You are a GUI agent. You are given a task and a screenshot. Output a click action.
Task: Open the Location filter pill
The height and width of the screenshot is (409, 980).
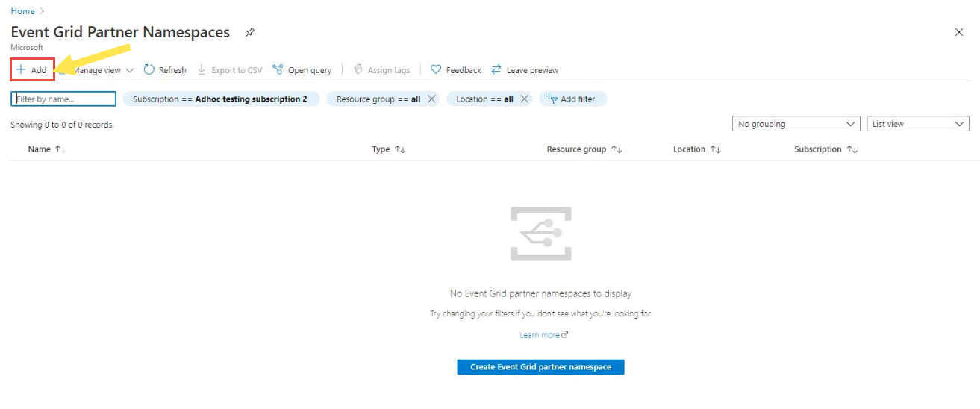[484, 99]
